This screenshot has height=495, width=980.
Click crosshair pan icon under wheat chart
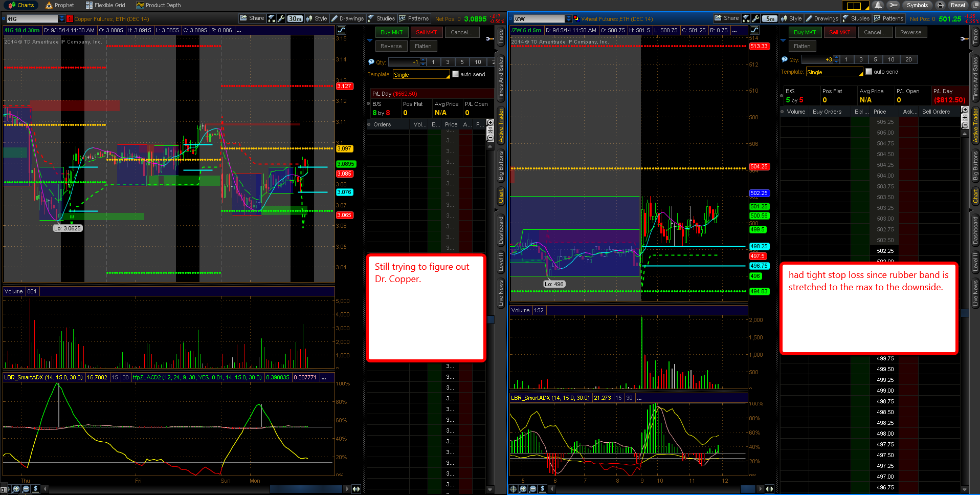514,489
